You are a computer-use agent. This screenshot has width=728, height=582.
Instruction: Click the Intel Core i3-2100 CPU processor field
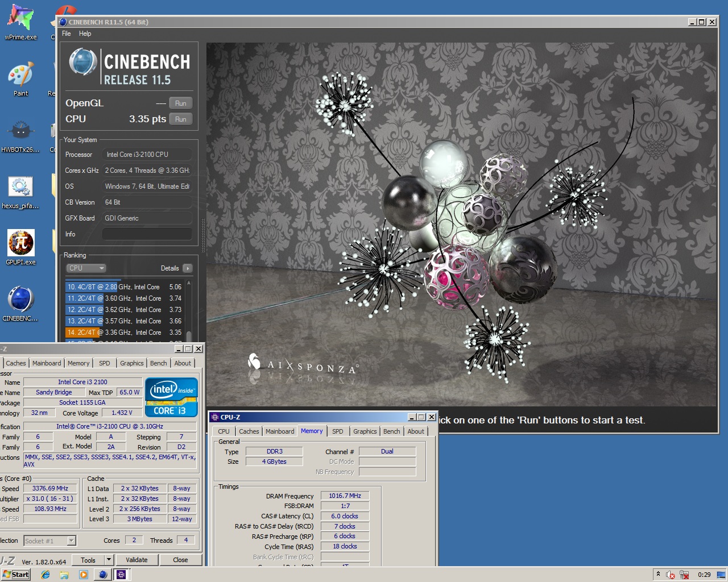pos(147,155)
